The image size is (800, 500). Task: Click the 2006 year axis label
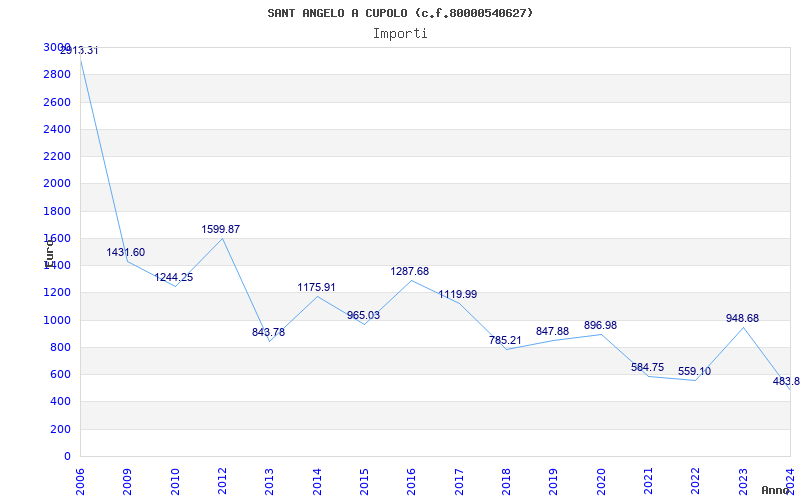click(x=80, y=482)
